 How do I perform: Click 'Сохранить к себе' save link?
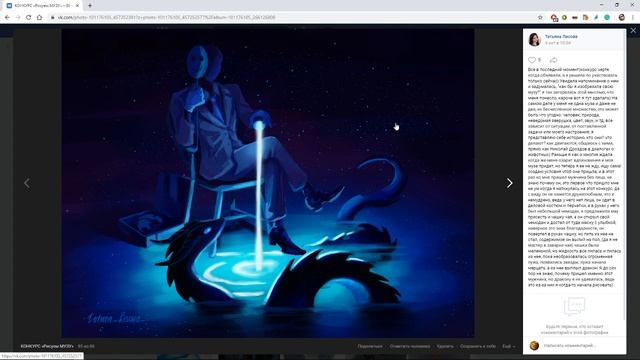pos(478,346)
